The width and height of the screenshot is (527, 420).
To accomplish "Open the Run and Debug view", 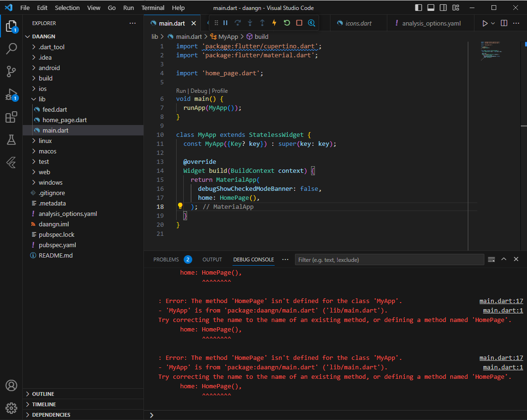I will pos(11,95).
